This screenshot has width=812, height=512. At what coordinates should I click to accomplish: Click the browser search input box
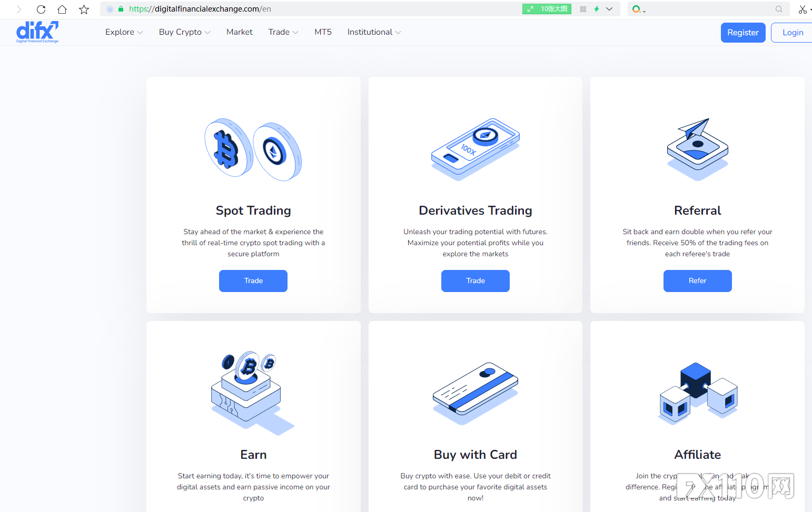pos(708,9)
